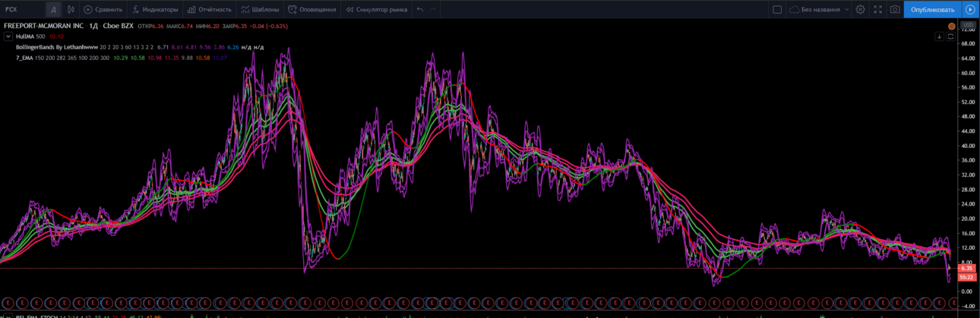Open the candlestick chart style selector
This screenshot has width=980, height=318.
coord(71,10)
